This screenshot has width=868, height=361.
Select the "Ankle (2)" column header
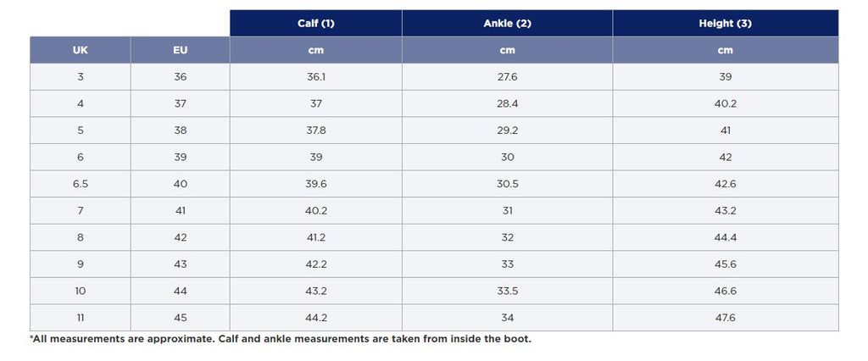507,24
